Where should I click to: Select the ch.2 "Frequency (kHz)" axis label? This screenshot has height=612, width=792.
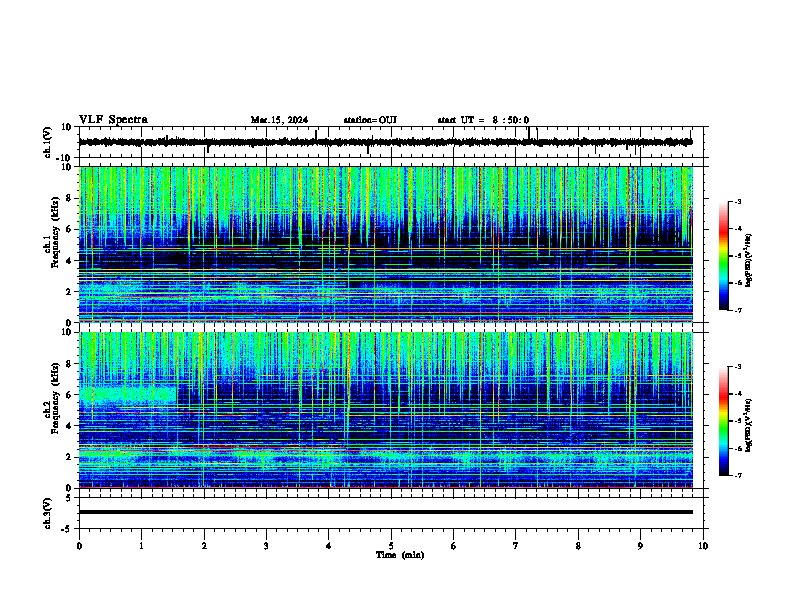pyautogui.click(x=55, y=398)
